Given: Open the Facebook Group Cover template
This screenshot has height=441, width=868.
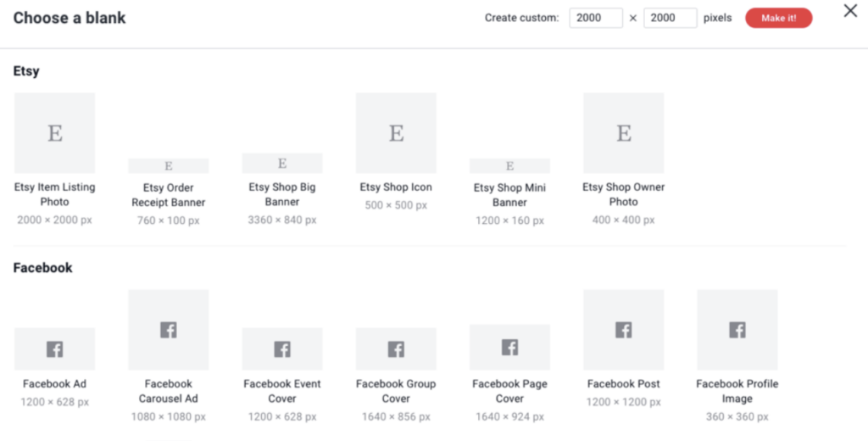Looking at the screenshot, I should click(396, 349).
